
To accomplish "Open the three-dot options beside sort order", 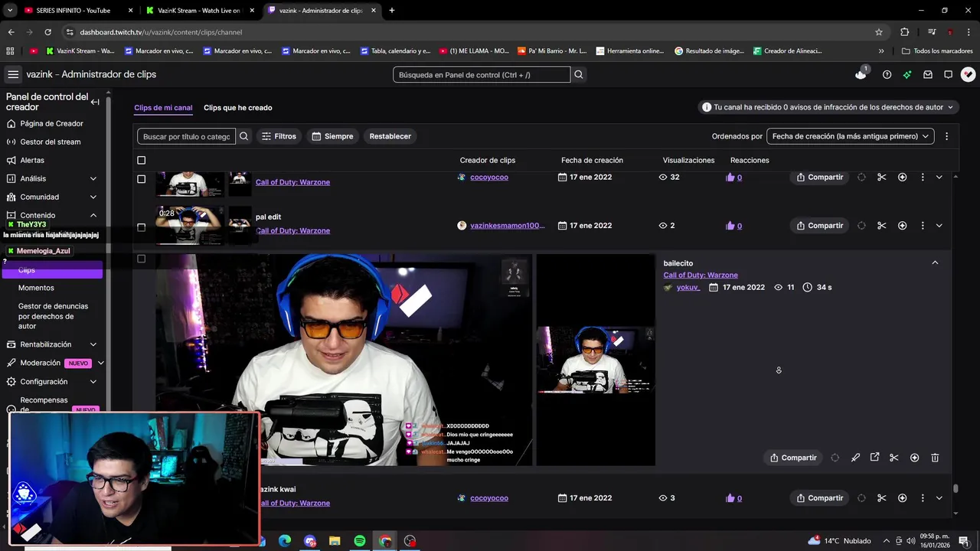I will click(946, 136).
